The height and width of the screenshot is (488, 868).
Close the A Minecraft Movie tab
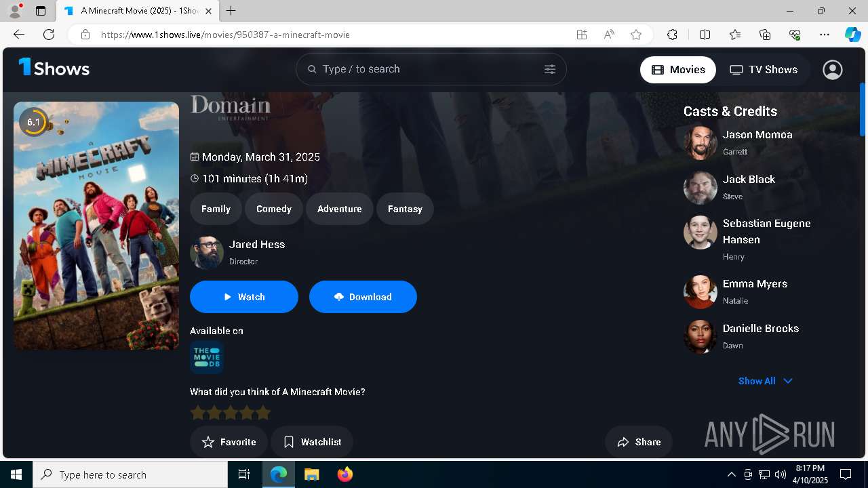click(208, 11)
